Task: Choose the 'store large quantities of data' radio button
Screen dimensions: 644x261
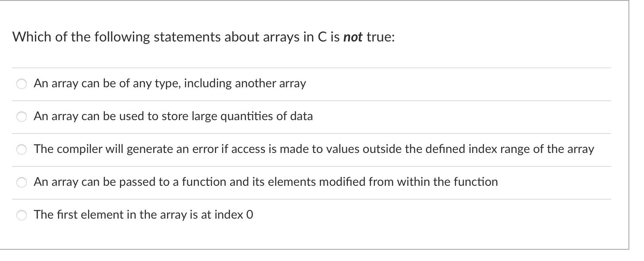Action: pyautogui.click(x=22, y=117)
